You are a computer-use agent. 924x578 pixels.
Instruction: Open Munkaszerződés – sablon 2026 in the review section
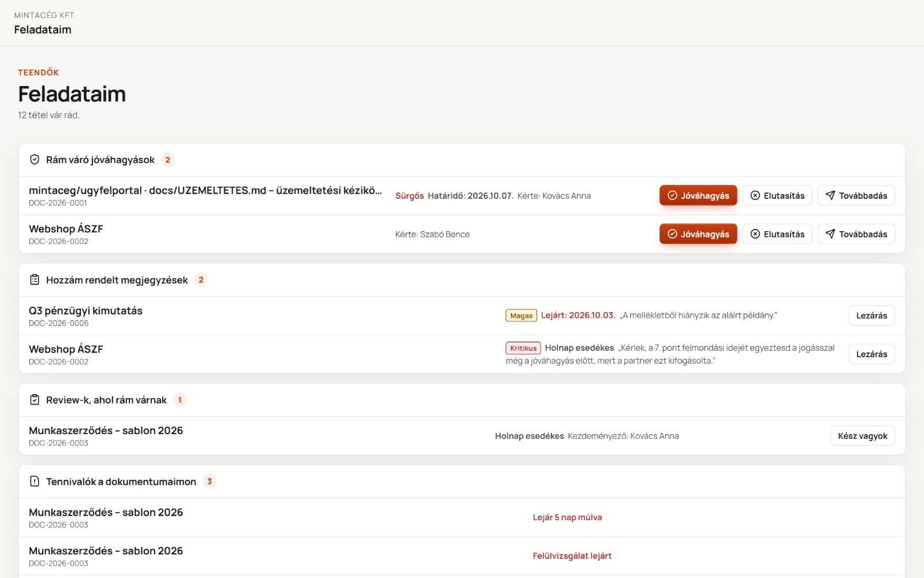106,431
